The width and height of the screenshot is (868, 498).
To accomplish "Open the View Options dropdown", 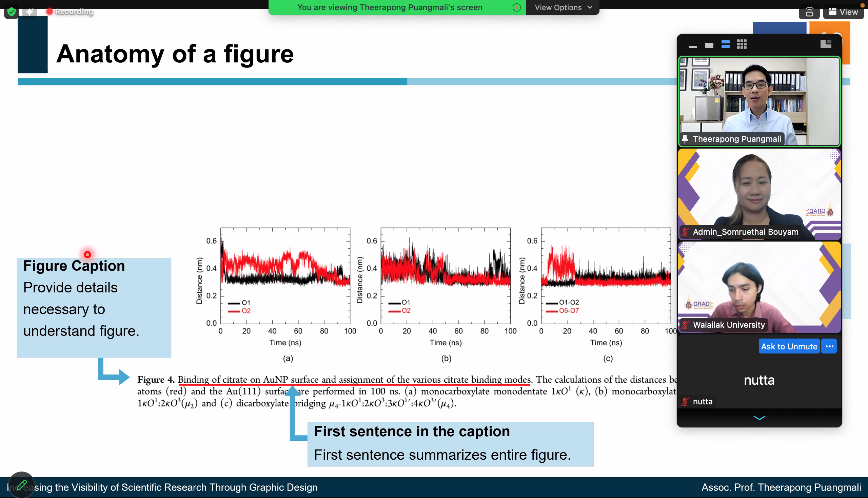I will (x=563, y=7).
